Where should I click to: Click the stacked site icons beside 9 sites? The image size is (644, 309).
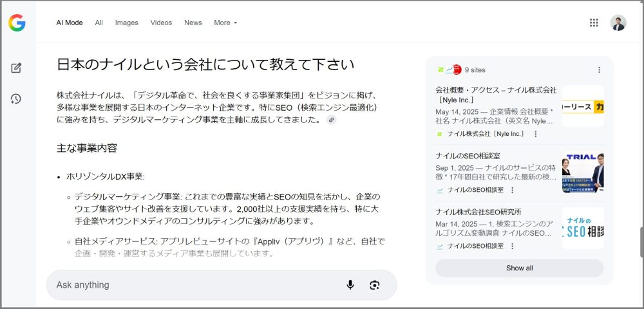449,70
